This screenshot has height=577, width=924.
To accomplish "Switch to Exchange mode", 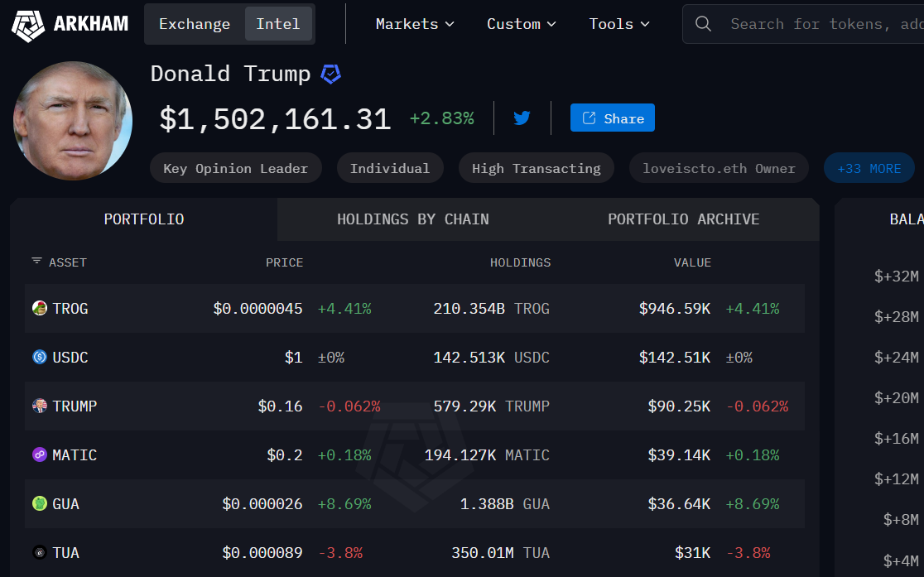I will (x=195, y=24).
